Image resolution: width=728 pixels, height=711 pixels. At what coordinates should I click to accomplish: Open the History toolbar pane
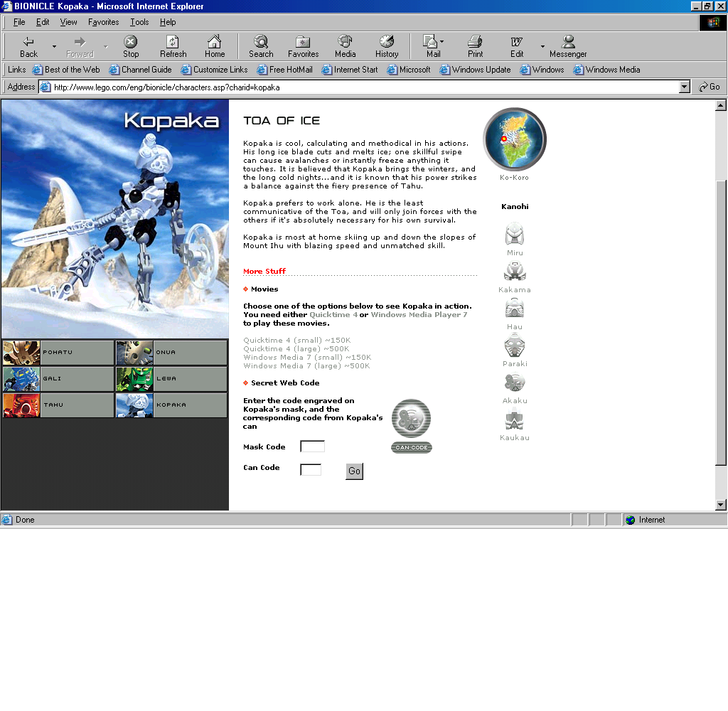(387, 46)
